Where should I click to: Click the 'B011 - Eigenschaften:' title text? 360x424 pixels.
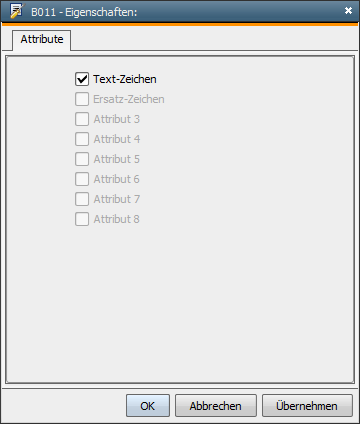pyautogui.click(x=84, y=12)
